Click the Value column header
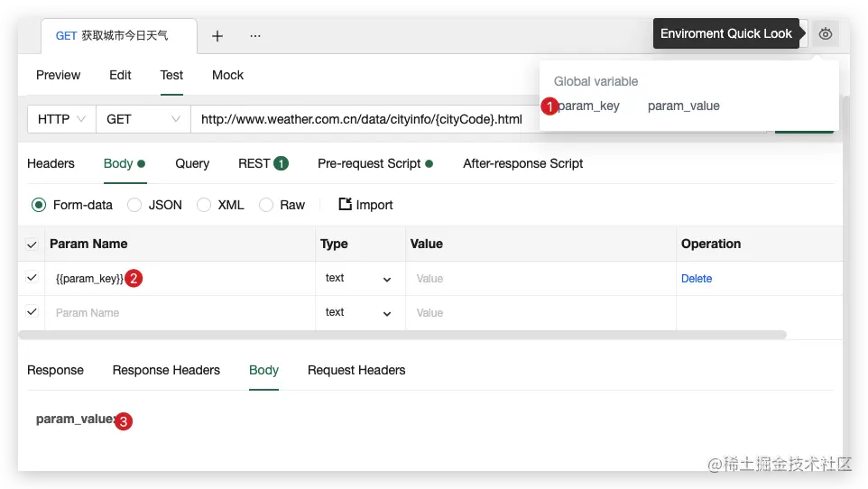The width and height of the screenshot is (868, 489). 426,244
